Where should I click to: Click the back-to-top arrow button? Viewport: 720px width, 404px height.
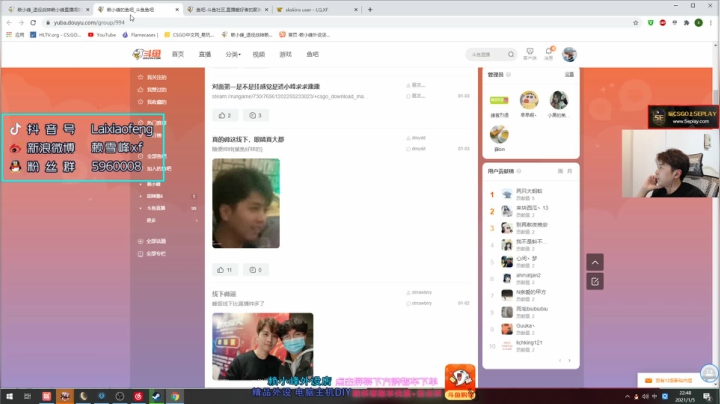[x=595, y=262]
